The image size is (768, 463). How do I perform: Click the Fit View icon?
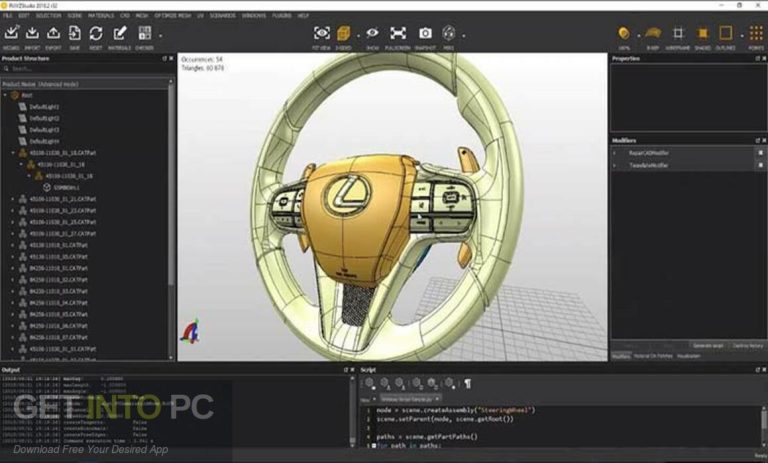[x=322, y=35]
